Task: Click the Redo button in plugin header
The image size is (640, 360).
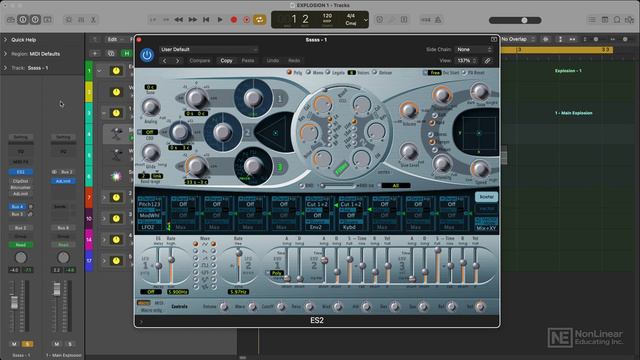Action: (294, 60)
